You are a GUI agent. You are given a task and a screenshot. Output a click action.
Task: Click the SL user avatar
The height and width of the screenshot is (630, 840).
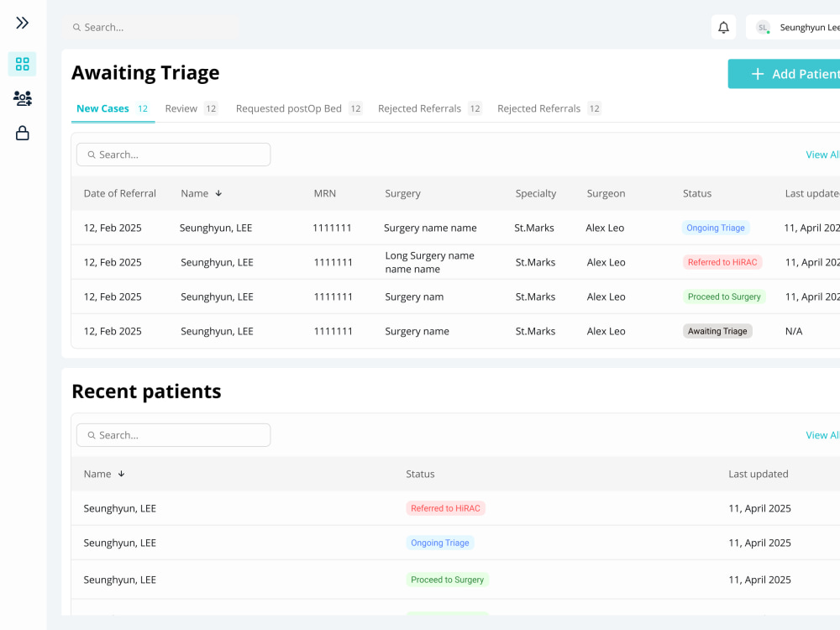click(763, 28)
